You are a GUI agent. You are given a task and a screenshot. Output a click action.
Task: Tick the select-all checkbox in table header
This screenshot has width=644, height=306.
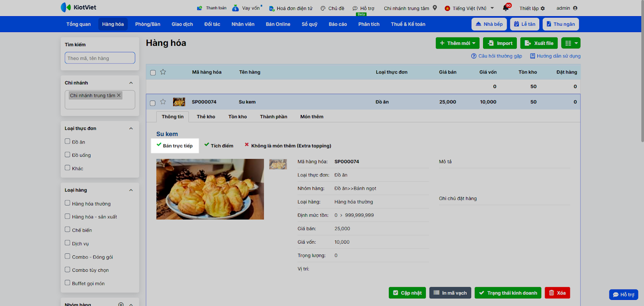[153, 73]
